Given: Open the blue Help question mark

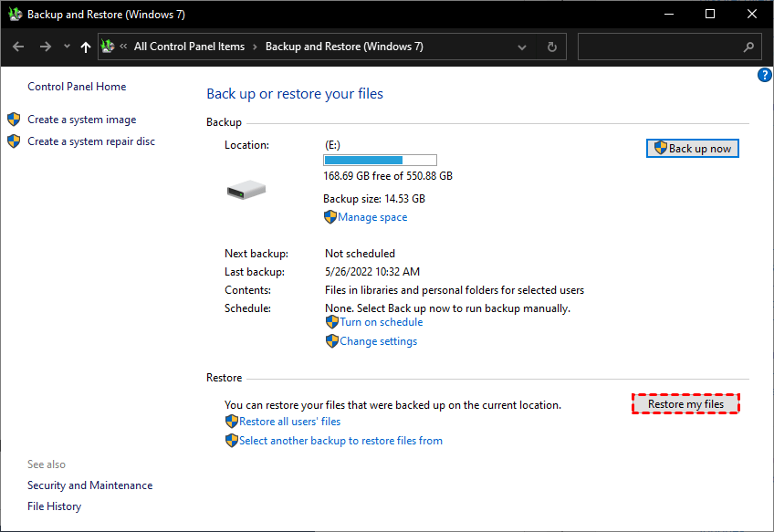Looking at the screenshot, I should pyautogui.click(x=765, y=75).
